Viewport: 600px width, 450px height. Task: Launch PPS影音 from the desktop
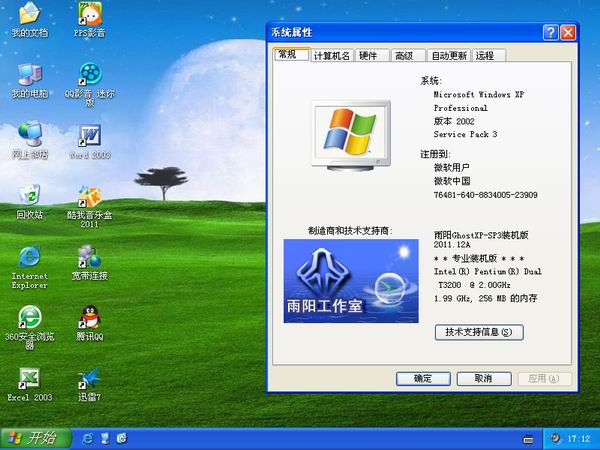(90, 19)
